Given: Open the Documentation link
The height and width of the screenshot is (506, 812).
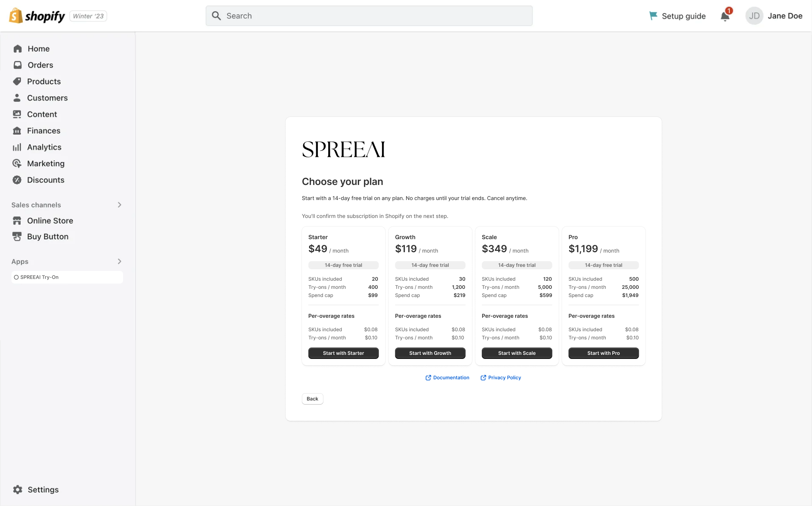Looking at the screenshot, I should coord(451,378).
